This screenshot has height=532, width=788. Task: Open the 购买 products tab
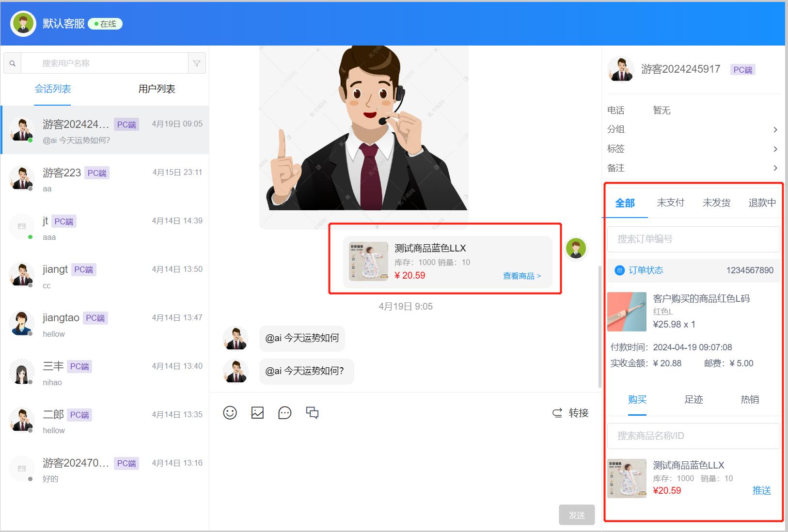(x=637, y=399)
